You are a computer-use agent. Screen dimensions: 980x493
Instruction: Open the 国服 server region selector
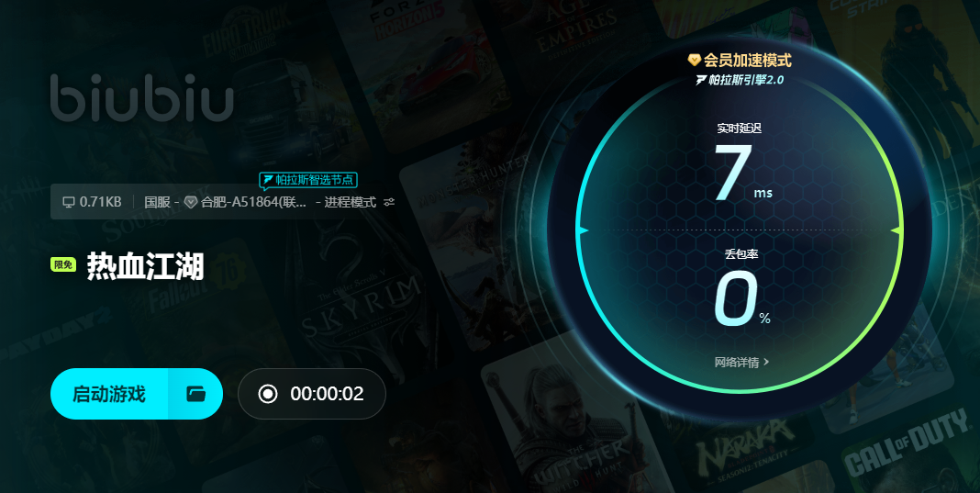(x=157, y=202)
